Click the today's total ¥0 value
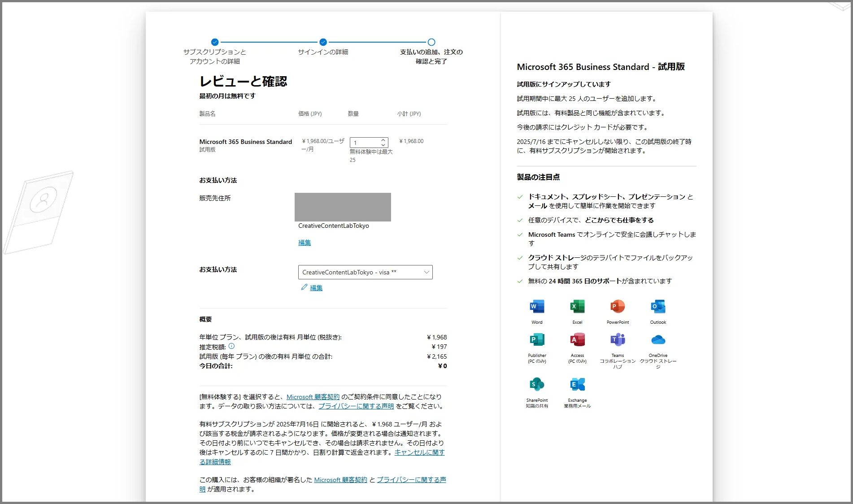This screenshot has height=504, width=853. [x=442, y=366]
